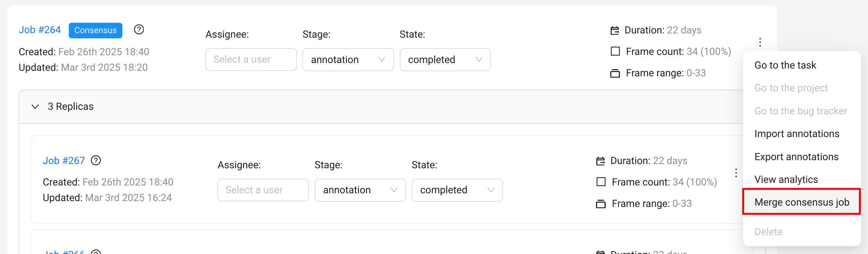Open Stage dropdown for Job #267
The image size is (868, 254).
click(360, 190)
